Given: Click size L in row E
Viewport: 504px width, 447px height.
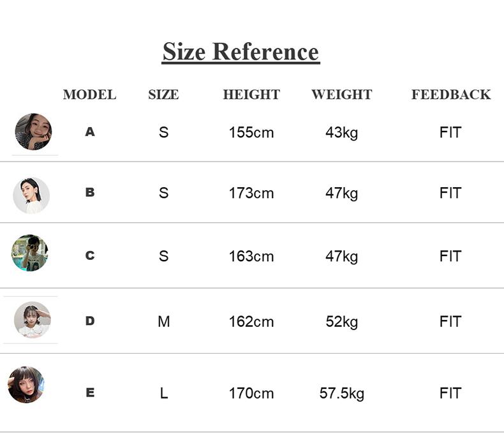Looking at the screenshot, I should [x=163, y=393].
